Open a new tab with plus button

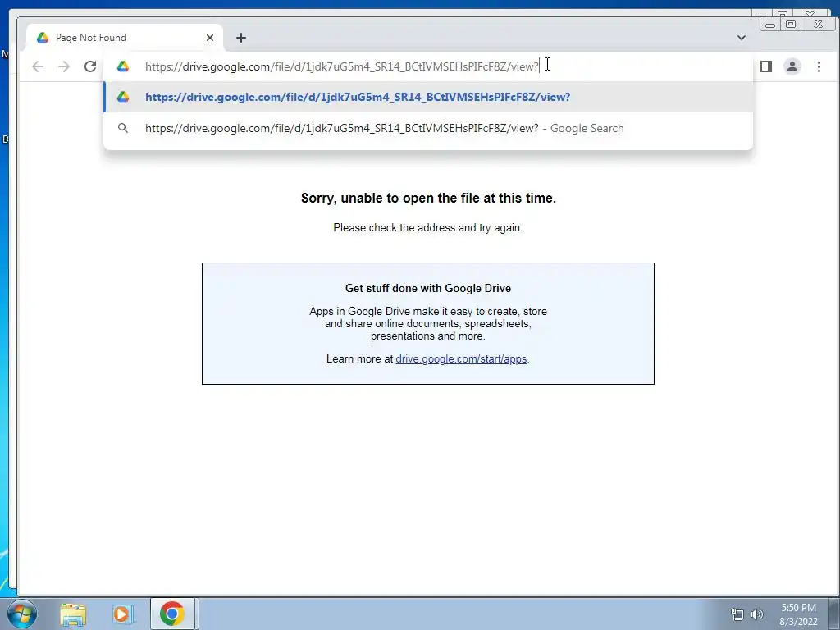click(x=241, y=38)
